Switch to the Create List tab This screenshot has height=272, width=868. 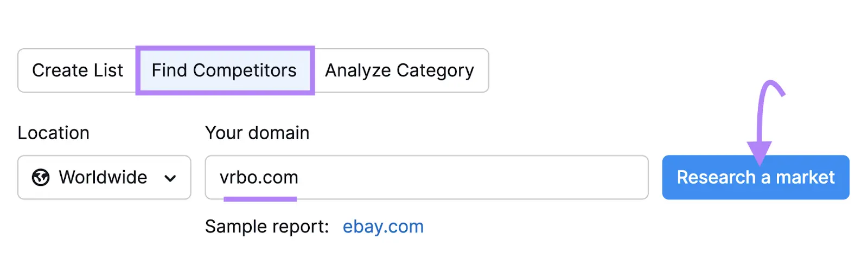click(x=78, y=70)
